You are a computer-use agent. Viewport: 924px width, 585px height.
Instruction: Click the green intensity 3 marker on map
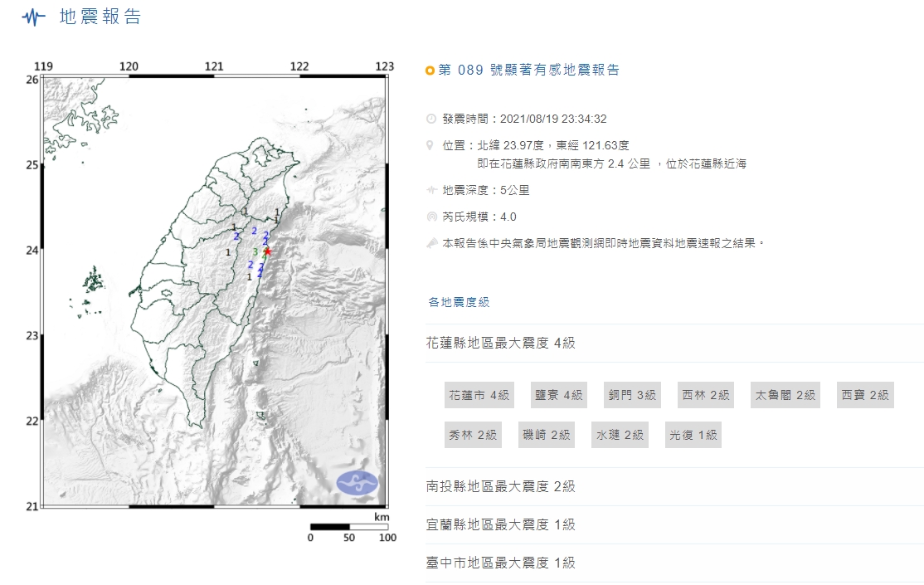(255, 251)
